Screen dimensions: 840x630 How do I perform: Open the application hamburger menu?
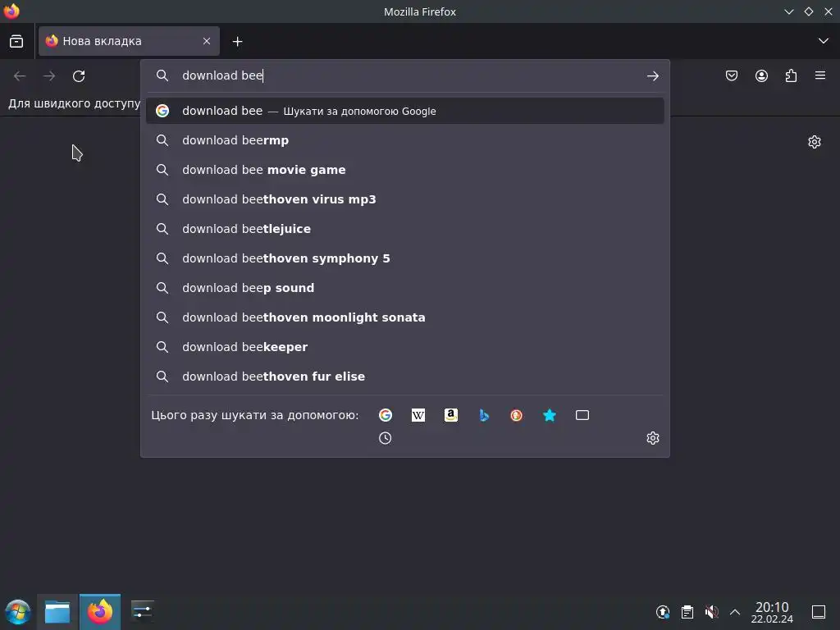click(820, 75)
